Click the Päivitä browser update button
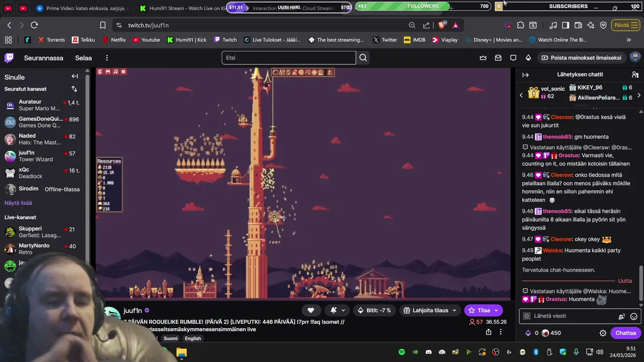This screenshot has height=362, width=644. coord(626,25)
